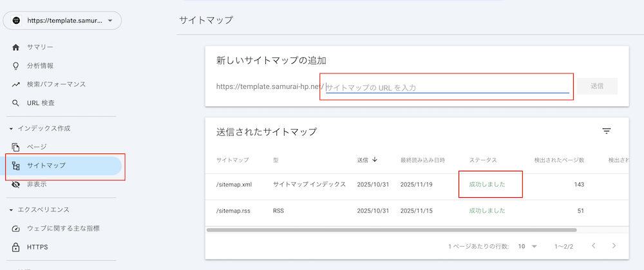Click the 143 discovered pages value
Screen dimensions: 644x270
pos(579,184)
